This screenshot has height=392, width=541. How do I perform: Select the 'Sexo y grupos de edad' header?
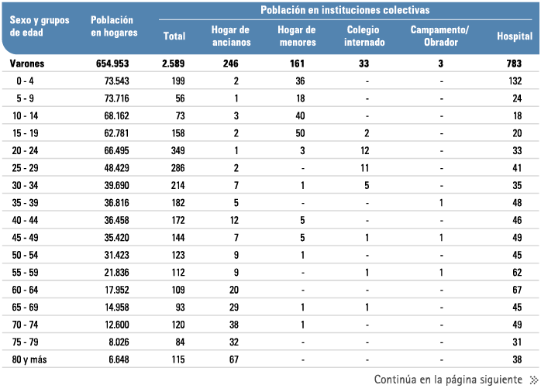40,26
